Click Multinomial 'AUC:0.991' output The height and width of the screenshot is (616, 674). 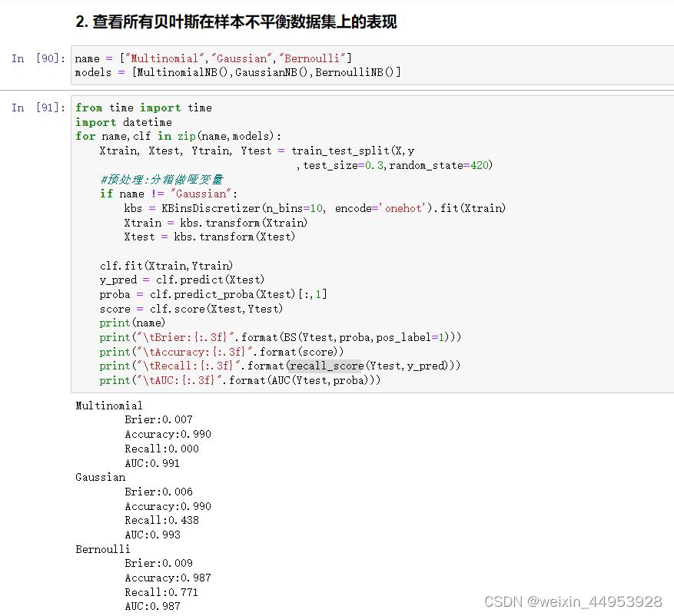152,463
